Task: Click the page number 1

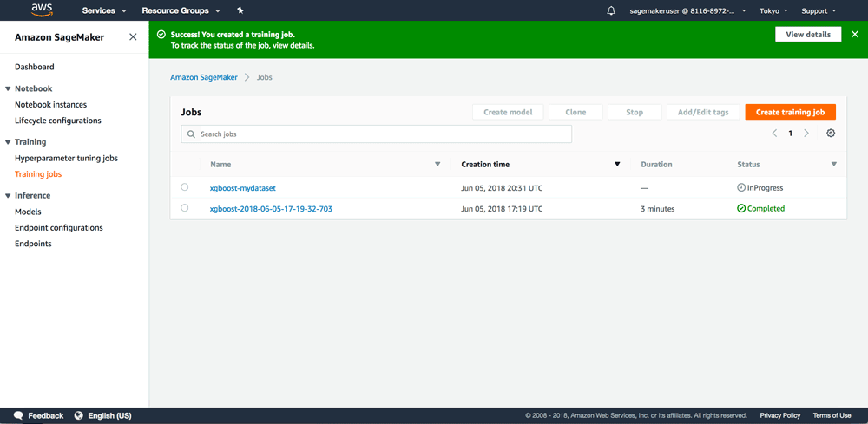Action: click(x=791, y=134)
